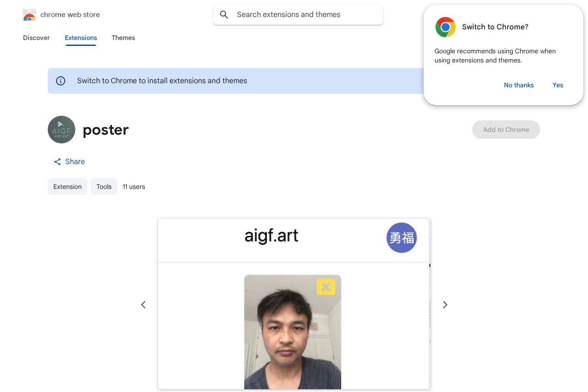Click the Chrome logo in the popup
The width and height of the screenshot is (588, 392).
coord(445,27)
